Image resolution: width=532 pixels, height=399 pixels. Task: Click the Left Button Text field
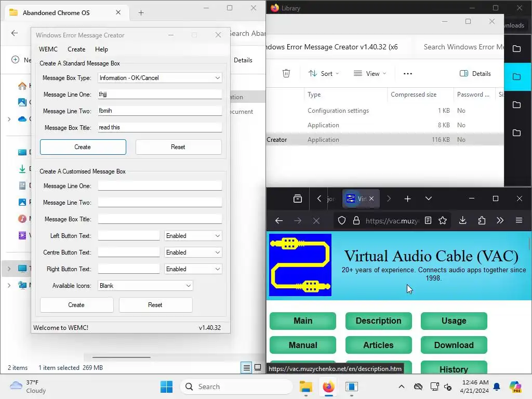[x=129, y=236]
